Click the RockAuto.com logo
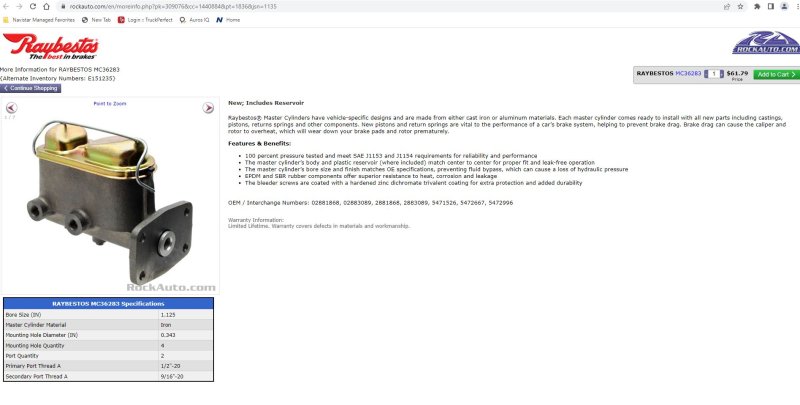 coord(766,42)
